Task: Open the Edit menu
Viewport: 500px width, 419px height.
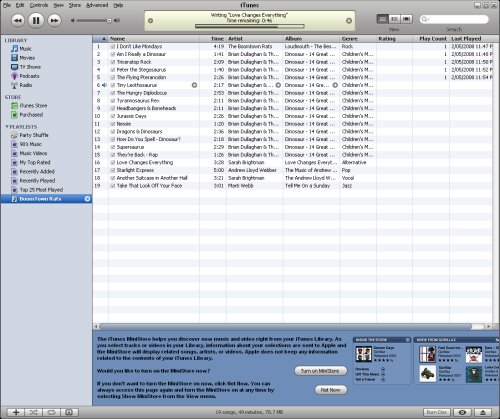Action: coord(20,5)
